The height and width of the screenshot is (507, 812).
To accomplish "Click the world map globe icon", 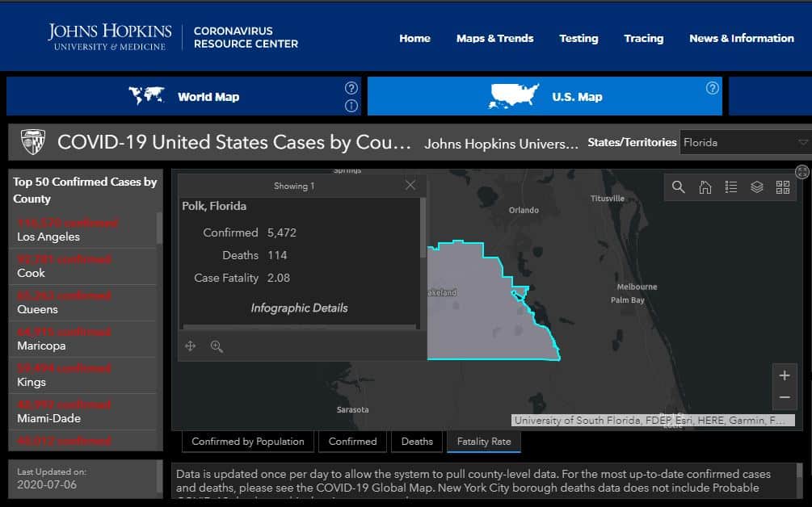I will [x=146, y=96].
